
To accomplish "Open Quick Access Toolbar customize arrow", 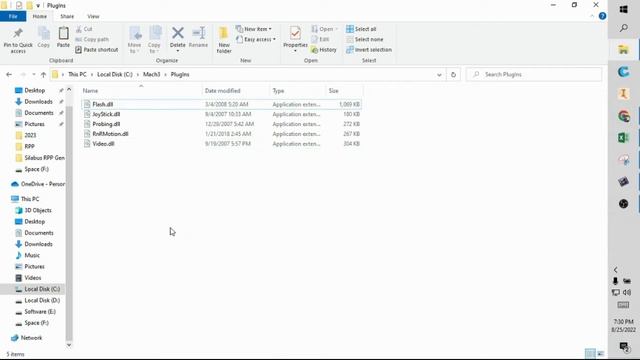I will click(x=38, y=6).
